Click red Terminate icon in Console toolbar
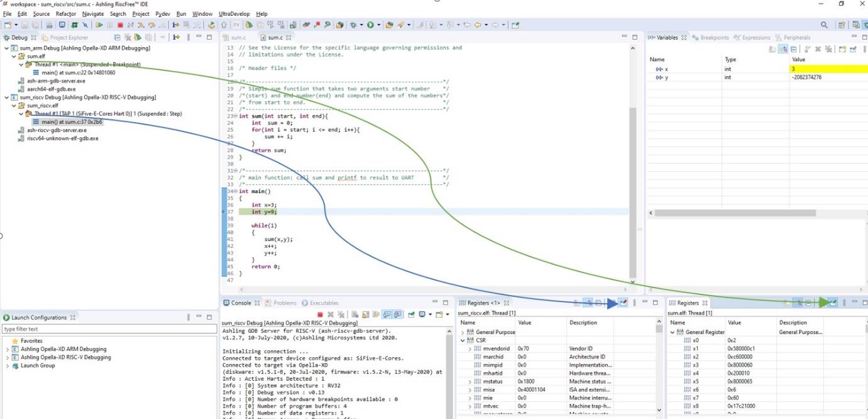The height and width of the screenshot is (419, 868). (320, 315)
